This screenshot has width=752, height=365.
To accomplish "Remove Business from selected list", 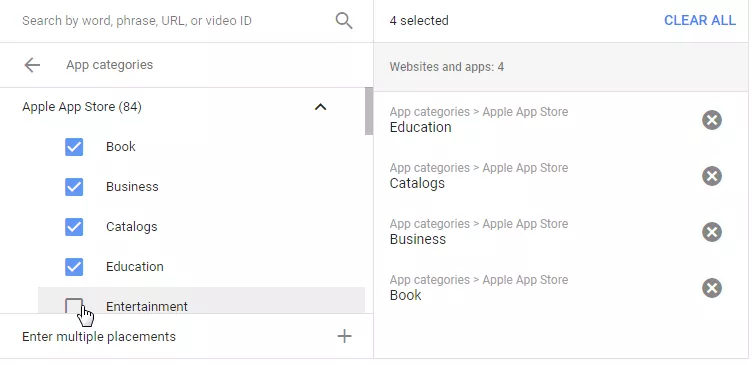I will click(712, 232).
